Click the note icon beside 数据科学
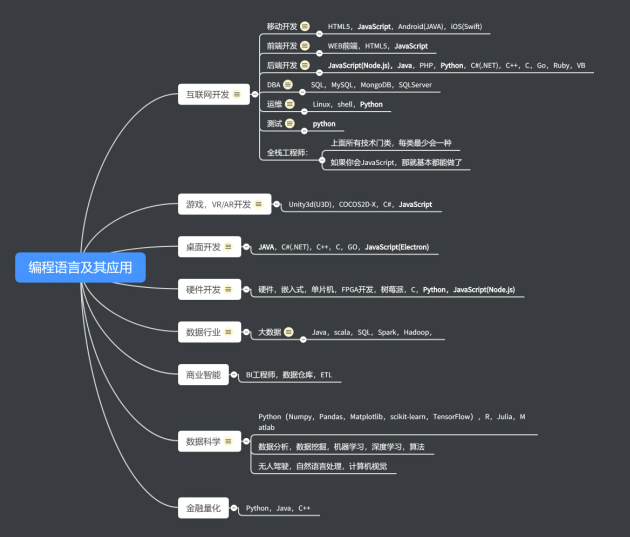This screenshot has height=537, width=630. [x=229, y=440]
